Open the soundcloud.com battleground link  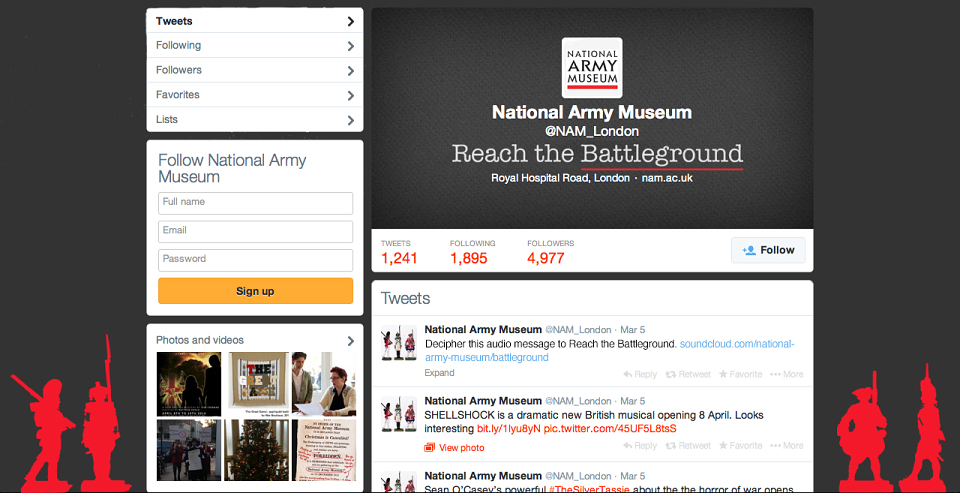(609, 350)
